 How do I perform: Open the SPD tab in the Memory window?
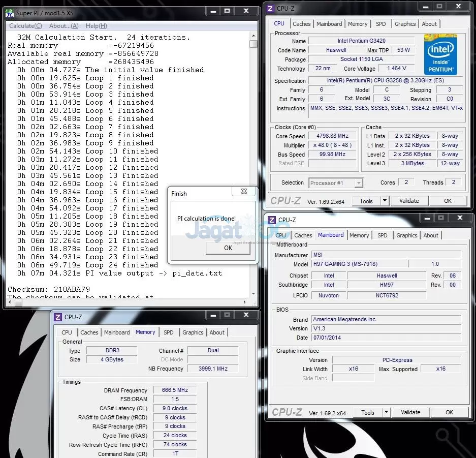pyautogui.click(x=168, y=332)
